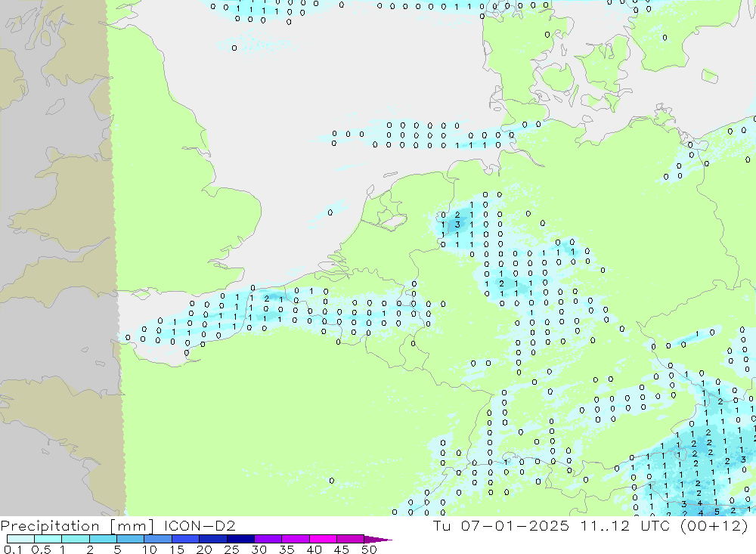Pick the 10–15 mm legend swatch
This screenshot has width=756, height=554.
158,539
